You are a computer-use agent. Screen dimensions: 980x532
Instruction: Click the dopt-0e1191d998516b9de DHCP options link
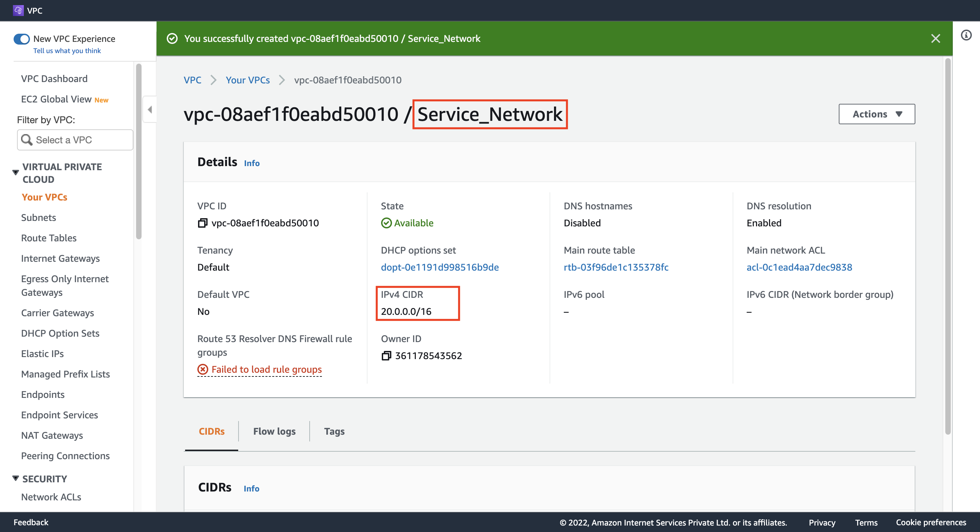(x=439, y=267)
